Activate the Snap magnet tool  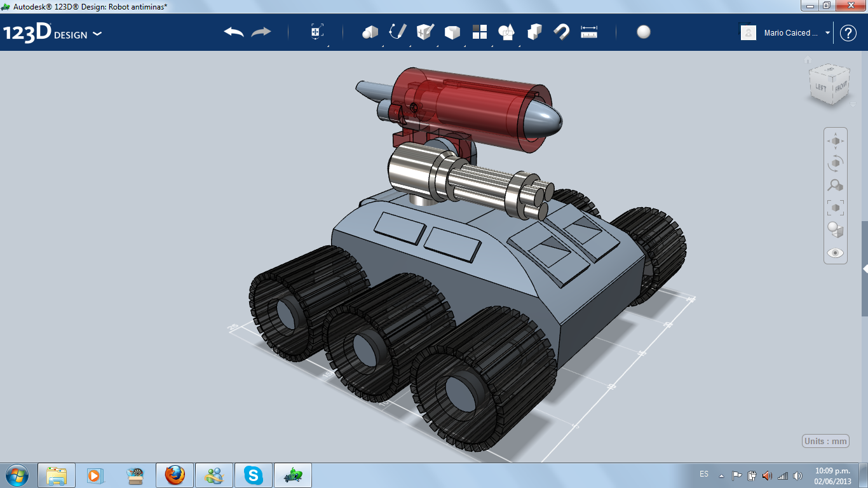(562, 32)
